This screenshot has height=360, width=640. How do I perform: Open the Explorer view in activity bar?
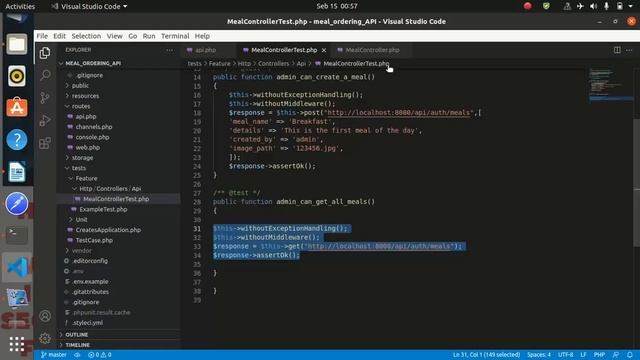pyautogui.click(x=45, y=53)
